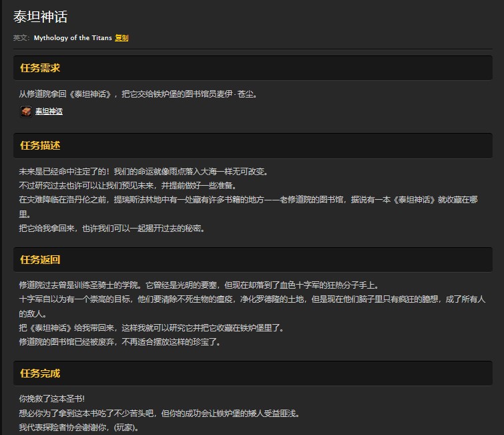Viewport: 504px width, 435px height.
Task: Click the requirement text starting with 从修道院拿回
Action: pos(138,94)
